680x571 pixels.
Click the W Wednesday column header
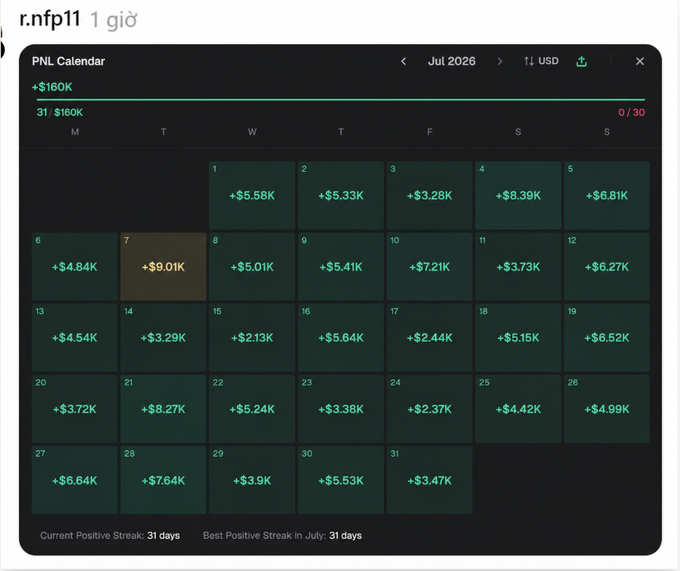tap(252, 132)
